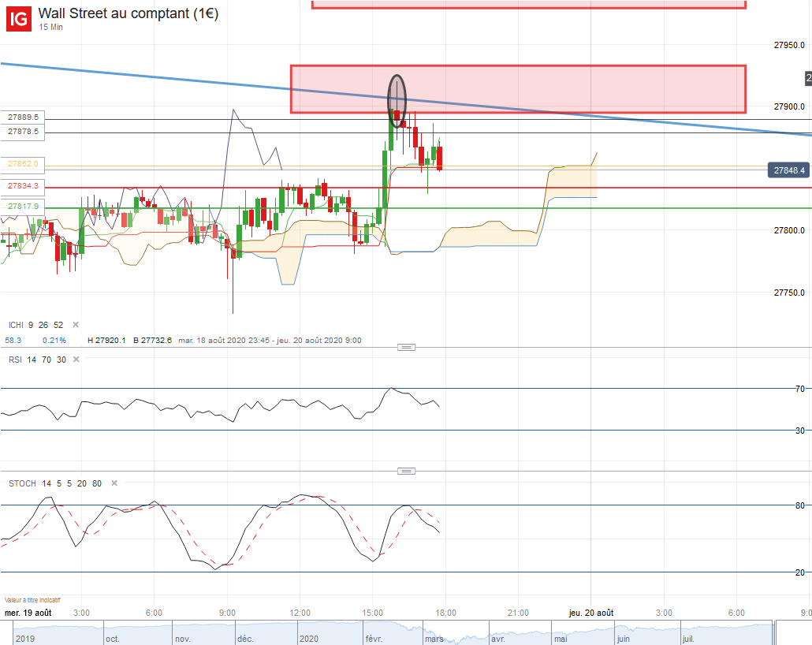812x645 pixels.
Task: Open the ICHI 9 26 52 indicator settings
Action: [35, 325]
